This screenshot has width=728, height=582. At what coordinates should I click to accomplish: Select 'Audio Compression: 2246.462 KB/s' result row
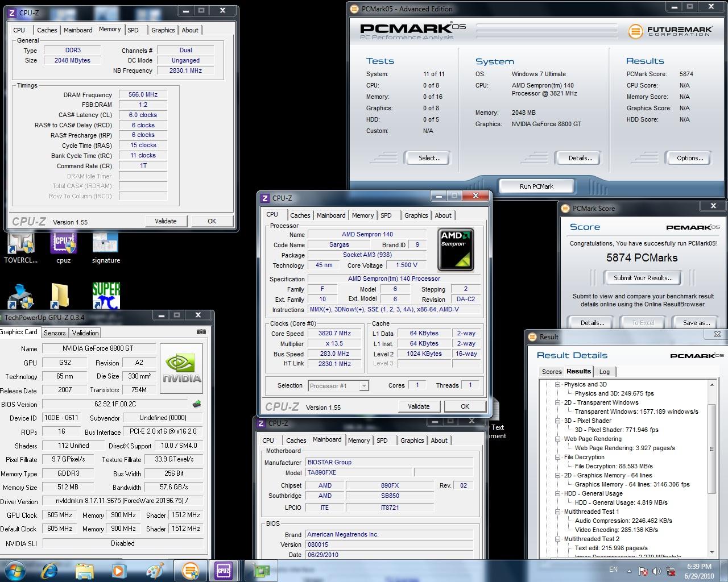[623, 521]
